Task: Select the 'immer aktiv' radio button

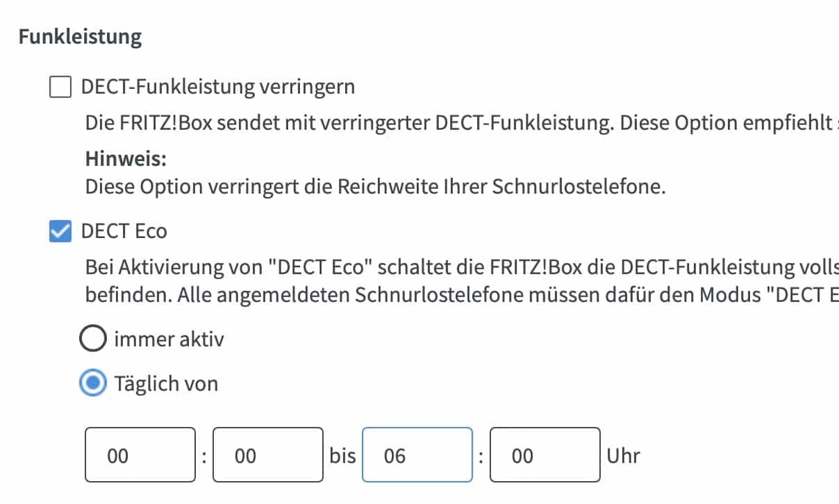Action: 93,339
